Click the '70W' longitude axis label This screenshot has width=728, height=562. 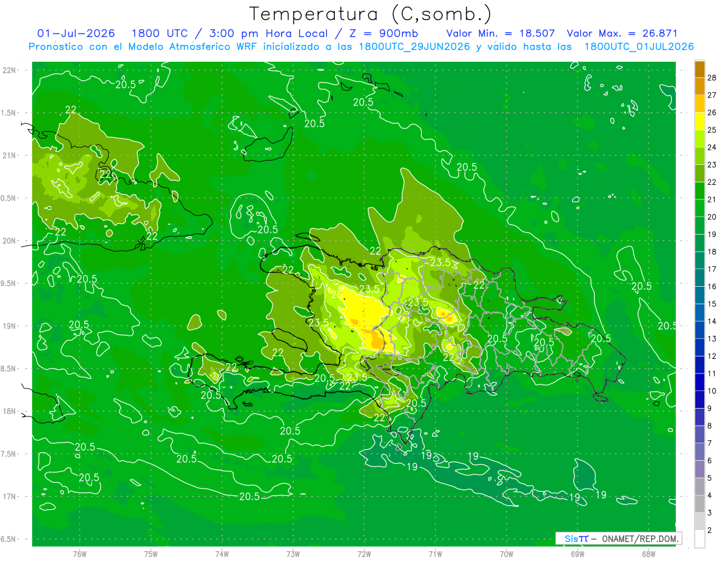click(x=507, y=554)
